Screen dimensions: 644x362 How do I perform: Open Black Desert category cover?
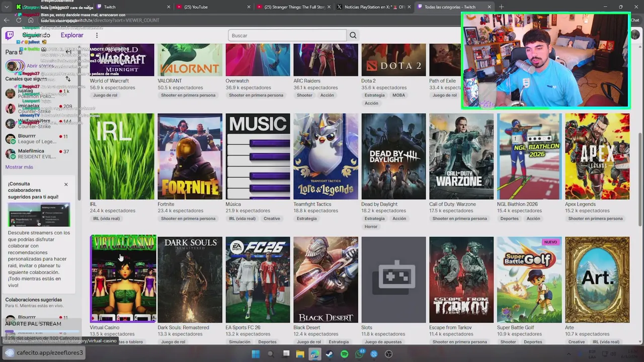[326, 280]
